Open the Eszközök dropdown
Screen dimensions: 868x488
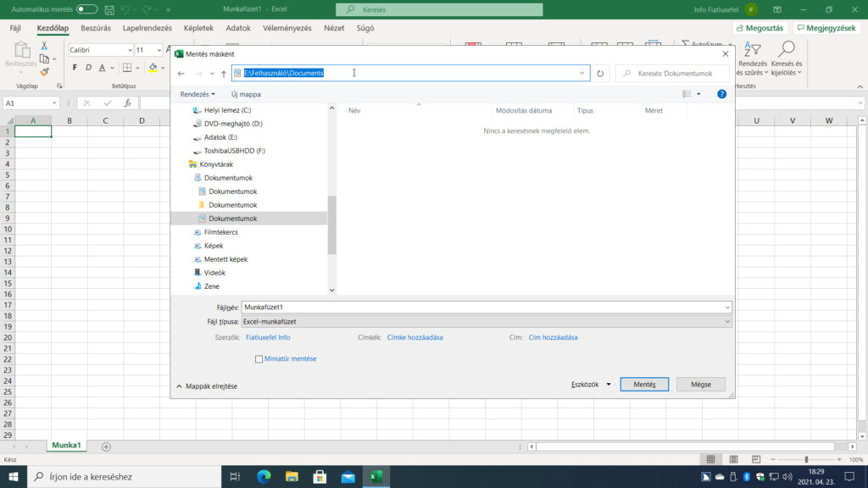[x=591, y=385]
